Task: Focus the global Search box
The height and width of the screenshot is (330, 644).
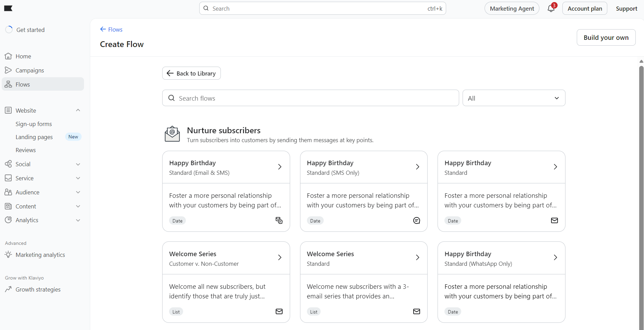Action: tap(322, 8)
